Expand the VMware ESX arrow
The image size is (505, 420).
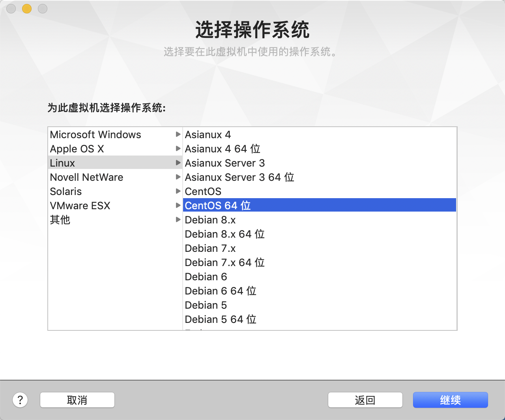pyautogui.click(x=178, y=206)
